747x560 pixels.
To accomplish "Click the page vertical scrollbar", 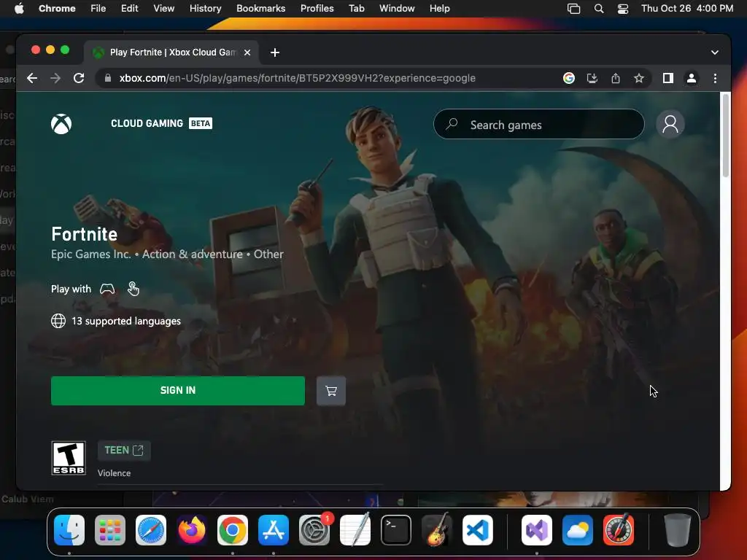I will (x=726, y=136).
